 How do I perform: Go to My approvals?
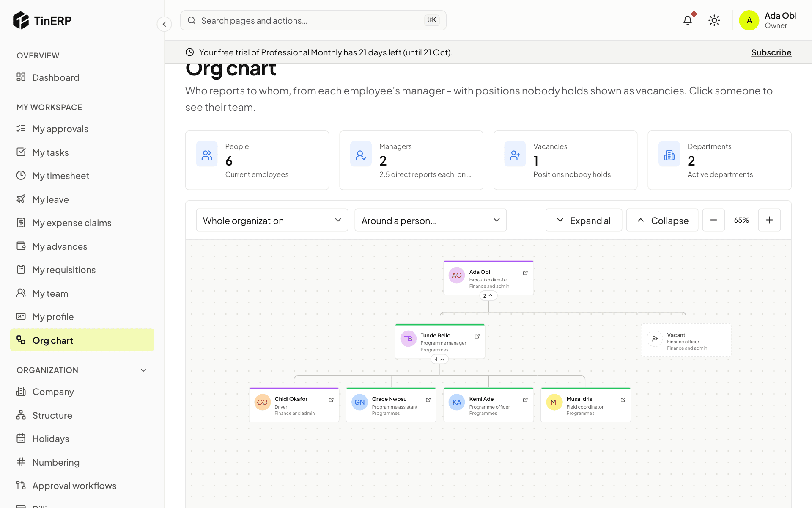click(82, 129)
